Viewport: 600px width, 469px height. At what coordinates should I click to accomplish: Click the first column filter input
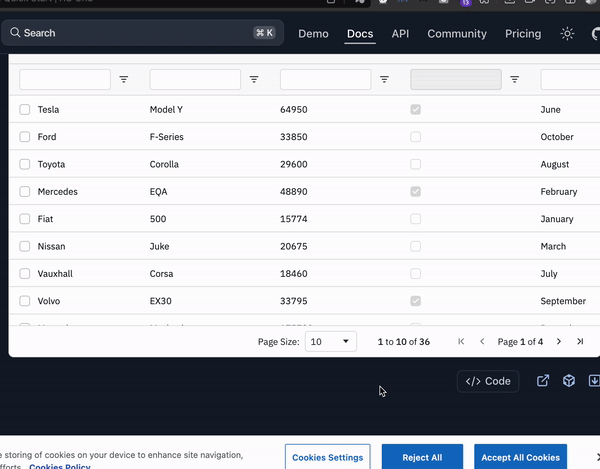pos(65,79)
